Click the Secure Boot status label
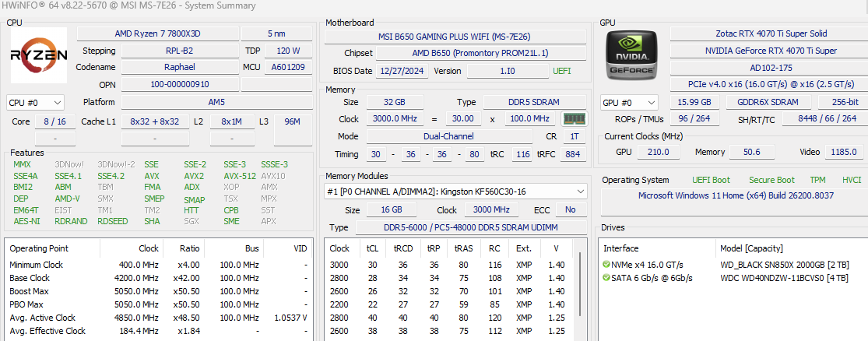The image size is (868, 341). pyautogui.click(x=771, y=180)
